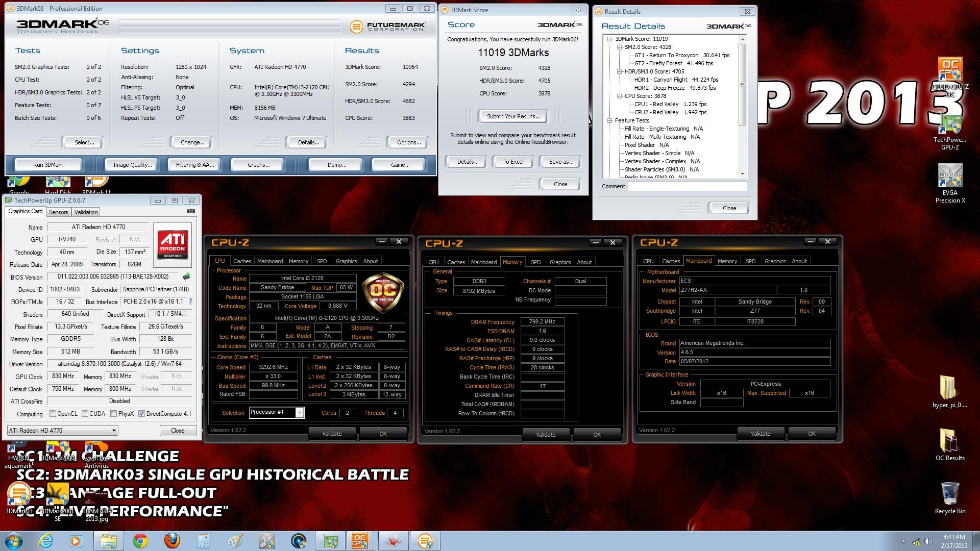Click the GPU-Z graphics card taskbar icon

330,541
